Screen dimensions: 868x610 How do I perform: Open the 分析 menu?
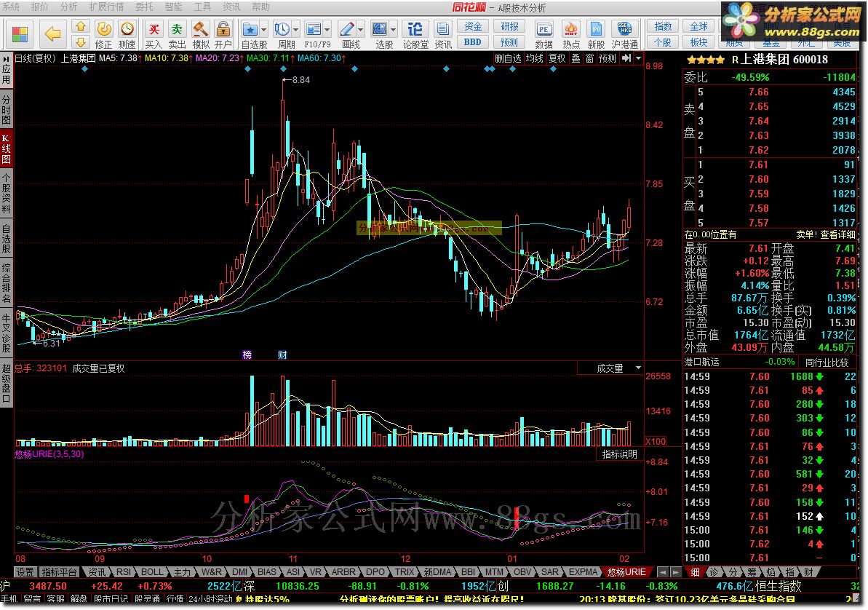(68, 7)
